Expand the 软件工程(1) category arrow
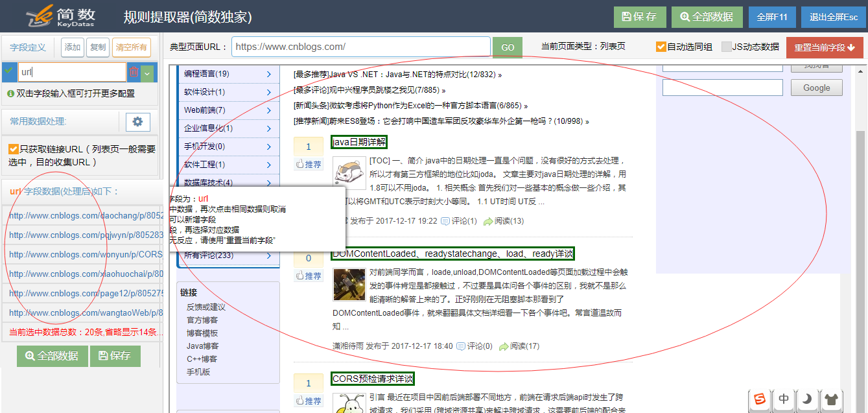The height and width of the screenshot is (413, 868). 268,165
